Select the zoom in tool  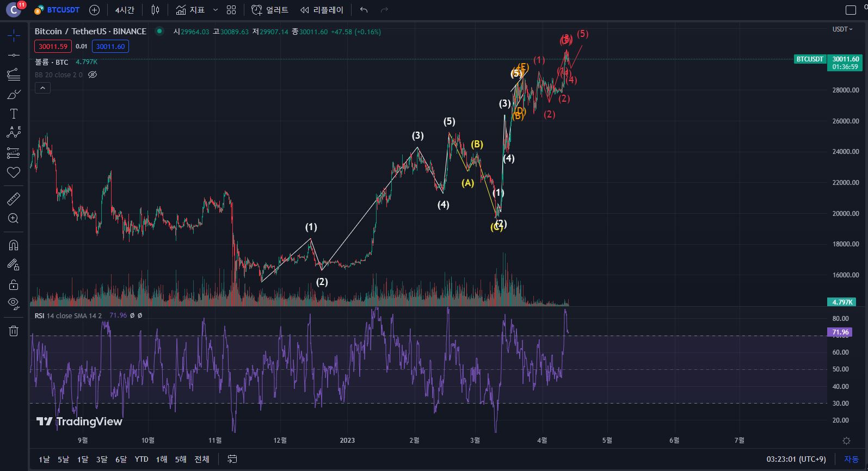[14, 219]
